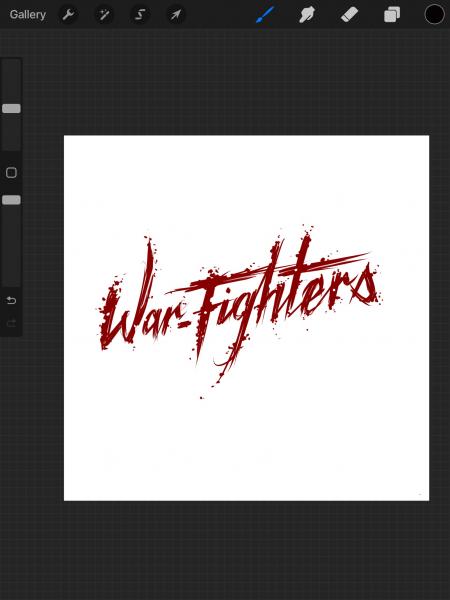Open the Adjustments magic wand menu
The width and height of the screenshot is (450, 600).
[104, 15]
